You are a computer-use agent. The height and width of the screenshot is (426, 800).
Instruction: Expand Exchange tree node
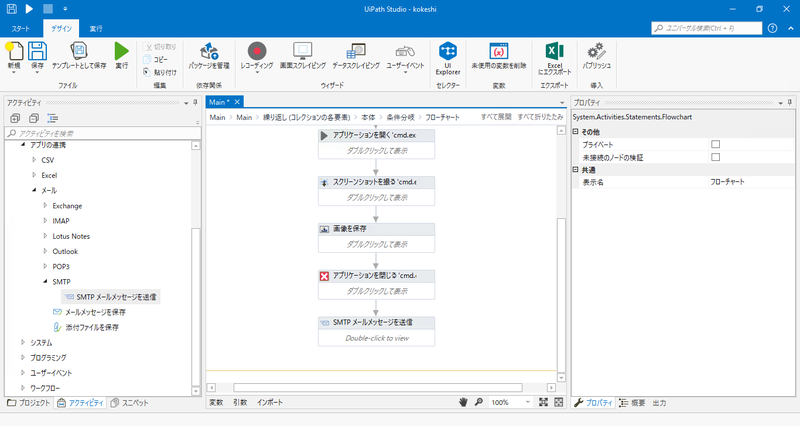pyautogui.click(x=45, y=206)
